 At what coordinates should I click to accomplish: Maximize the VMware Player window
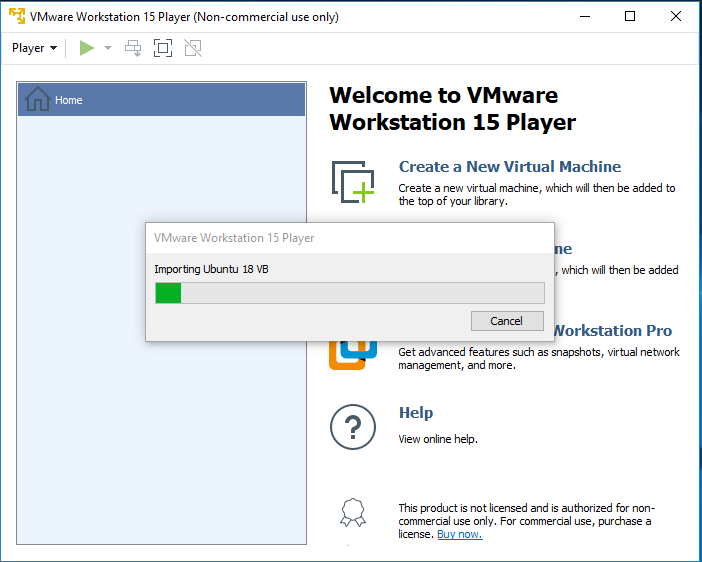click(630, 17)
